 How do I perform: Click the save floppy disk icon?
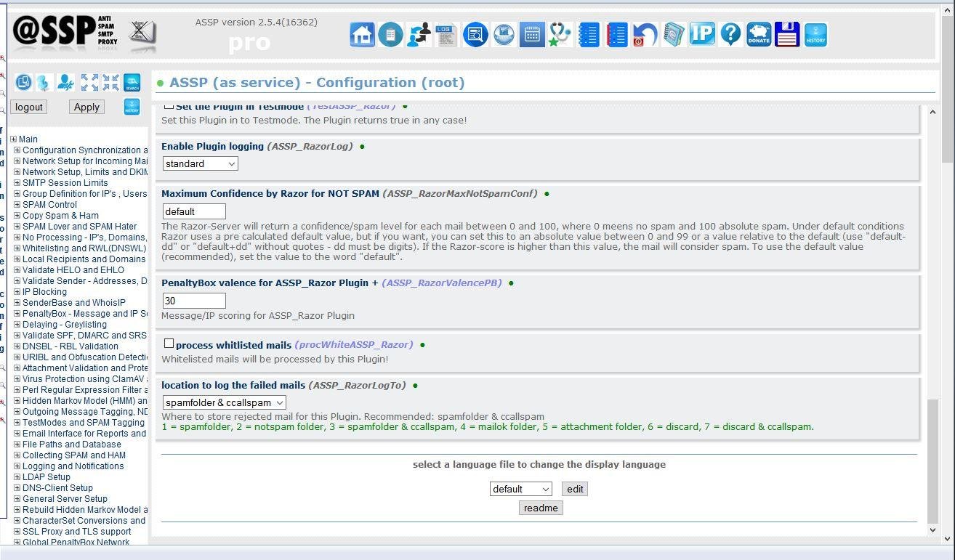pyautogui.click(x=787, y=34)
